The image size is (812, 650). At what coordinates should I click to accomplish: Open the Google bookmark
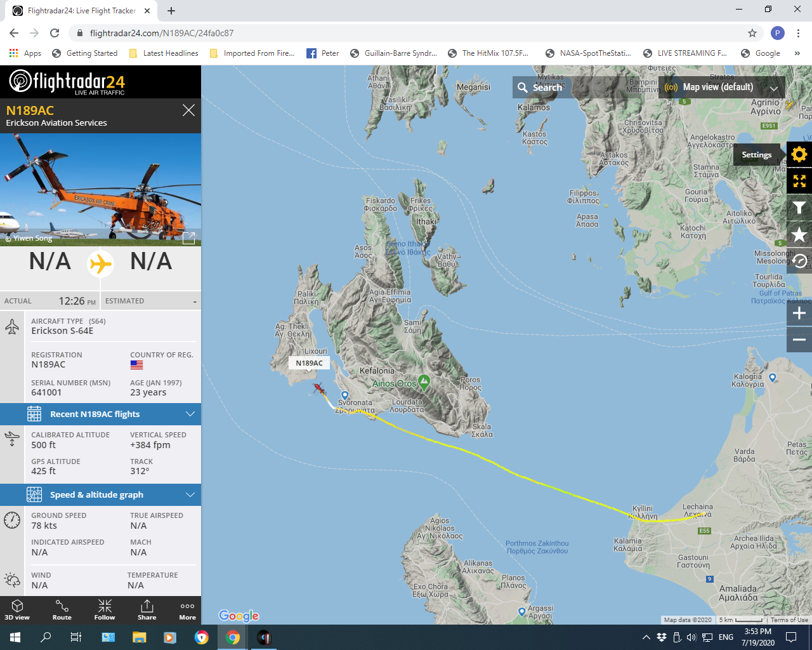pos(761,53)
